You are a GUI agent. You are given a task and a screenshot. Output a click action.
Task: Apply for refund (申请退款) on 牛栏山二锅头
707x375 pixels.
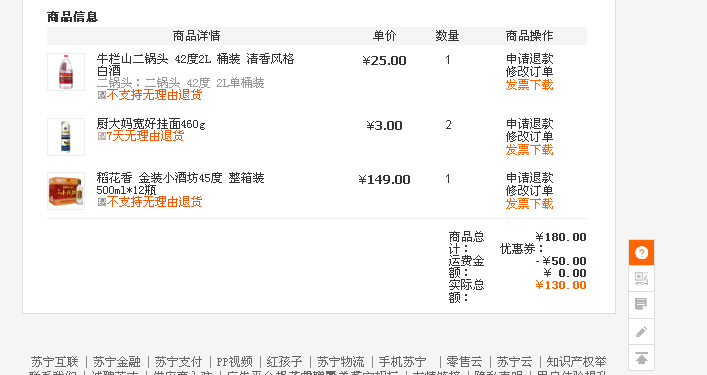click(529, 59)
